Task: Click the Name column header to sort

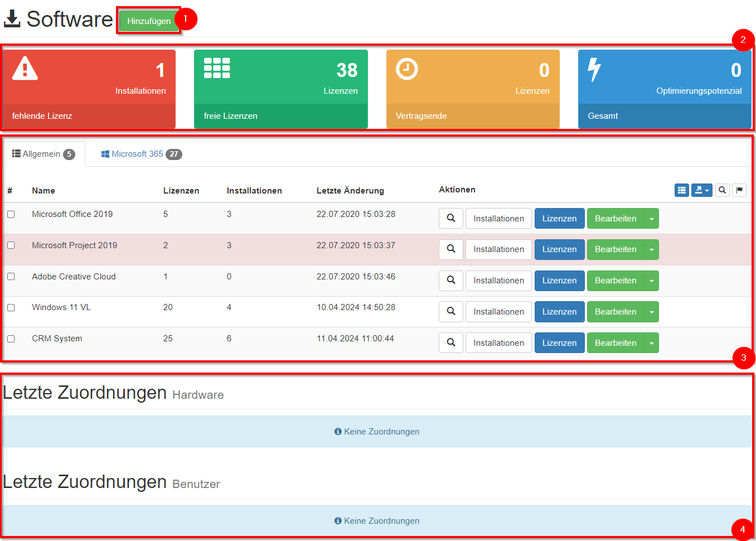Action: click(43, 190)
